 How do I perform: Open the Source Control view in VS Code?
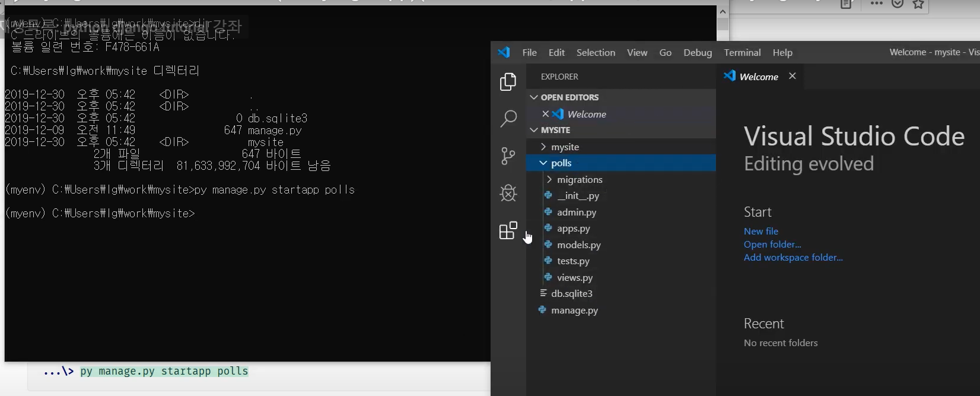[x=508, y=156]
